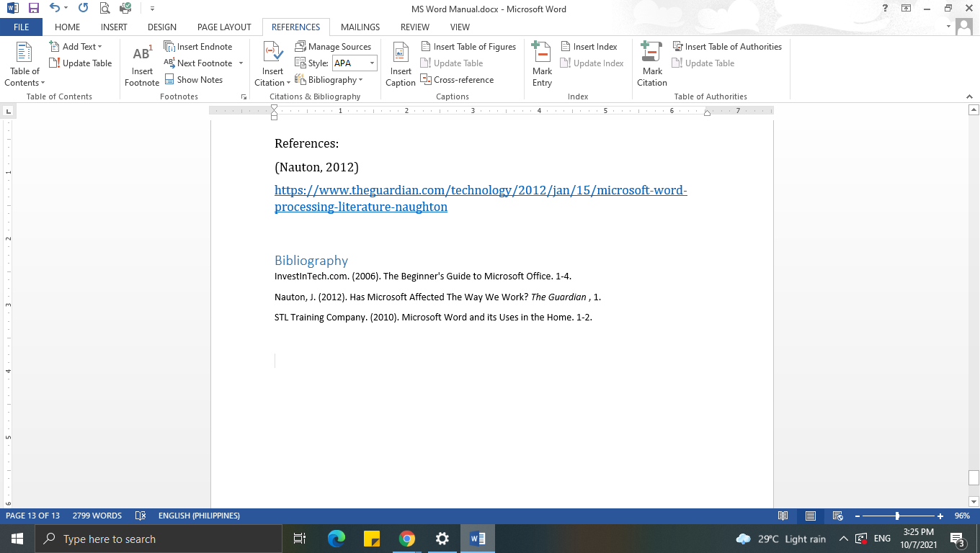Click Insert Table of Authorities
The width and height of the screenshot is (980, 553).
727,47
